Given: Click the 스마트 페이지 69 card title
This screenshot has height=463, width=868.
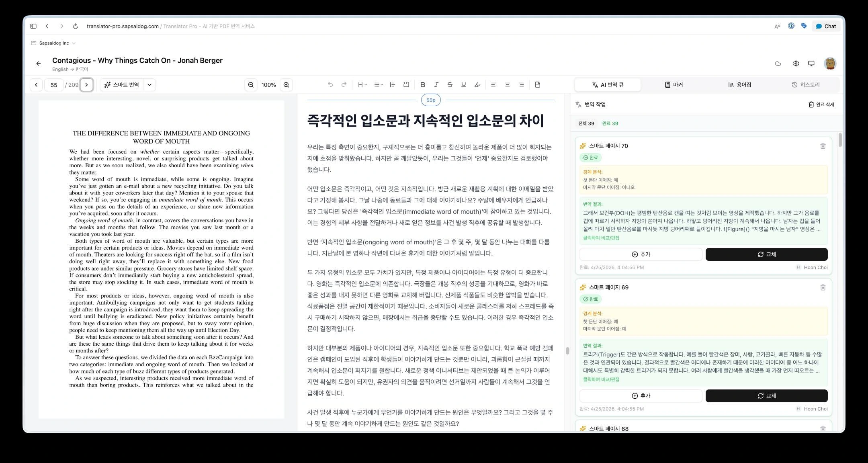Looking at the screenshot, I should 608,287.
